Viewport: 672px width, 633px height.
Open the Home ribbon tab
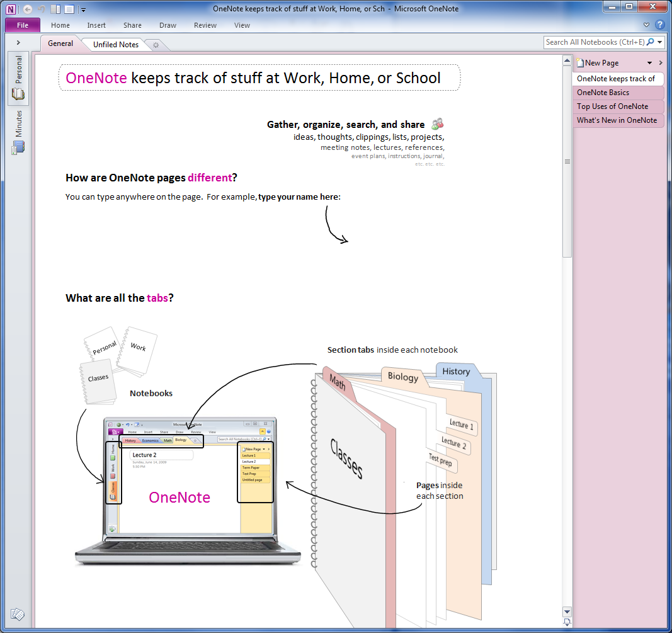click(x=60, y=25)
